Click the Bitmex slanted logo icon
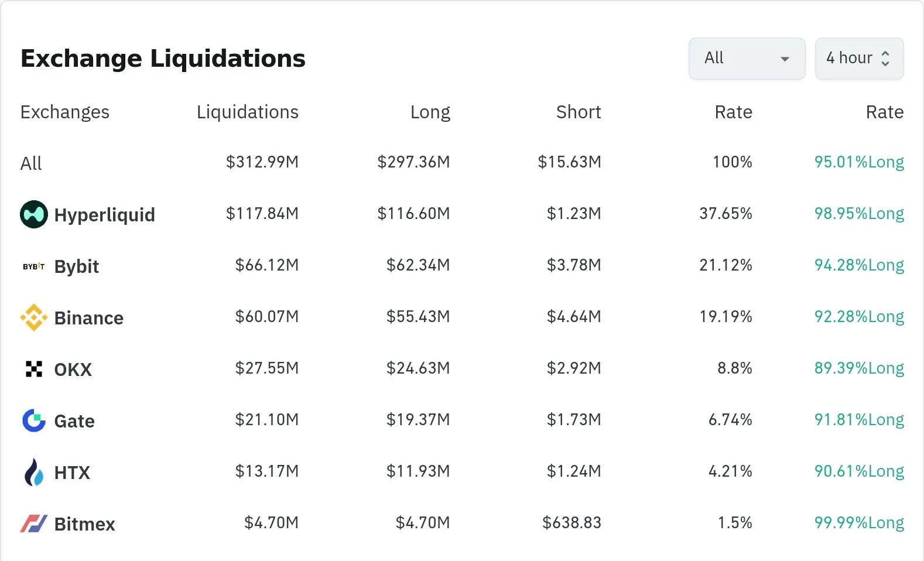 point(34,524)
